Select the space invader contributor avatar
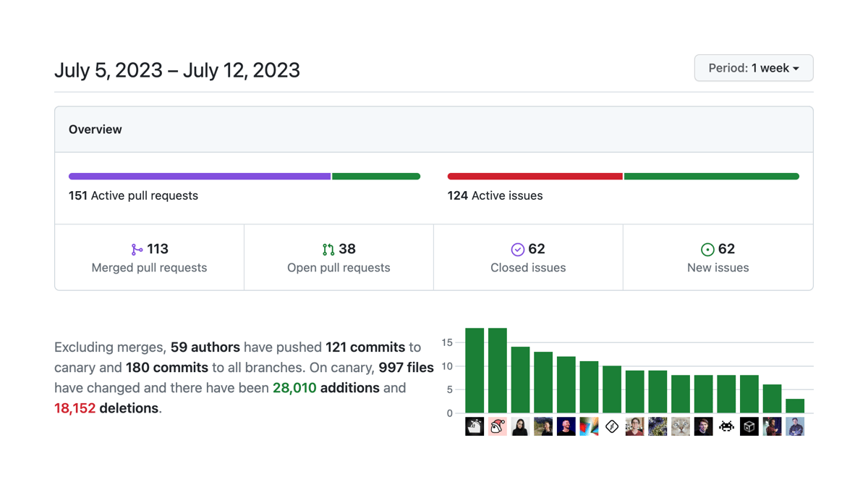This screenshot has width=868, height=490. 726,426
